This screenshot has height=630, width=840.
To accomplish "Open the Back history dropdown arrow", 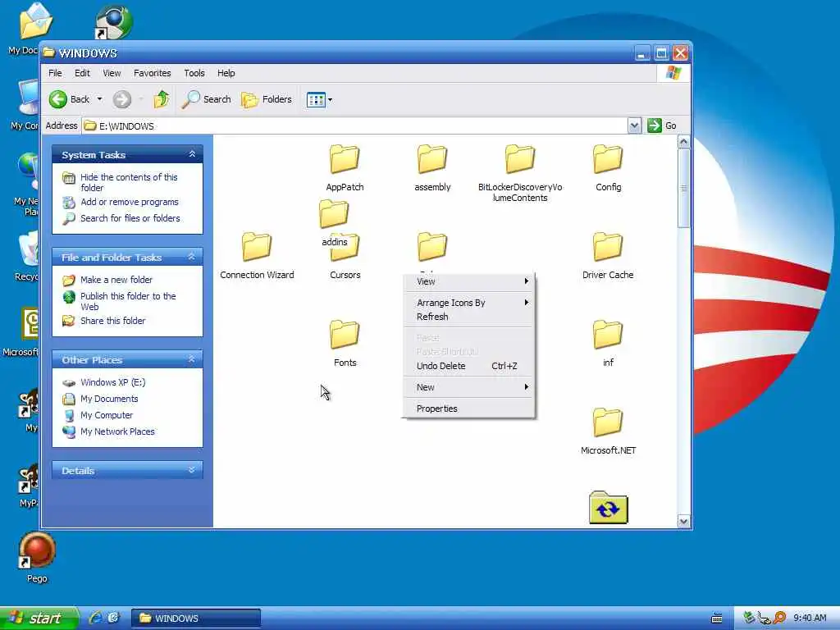I will tap(99, 99).
